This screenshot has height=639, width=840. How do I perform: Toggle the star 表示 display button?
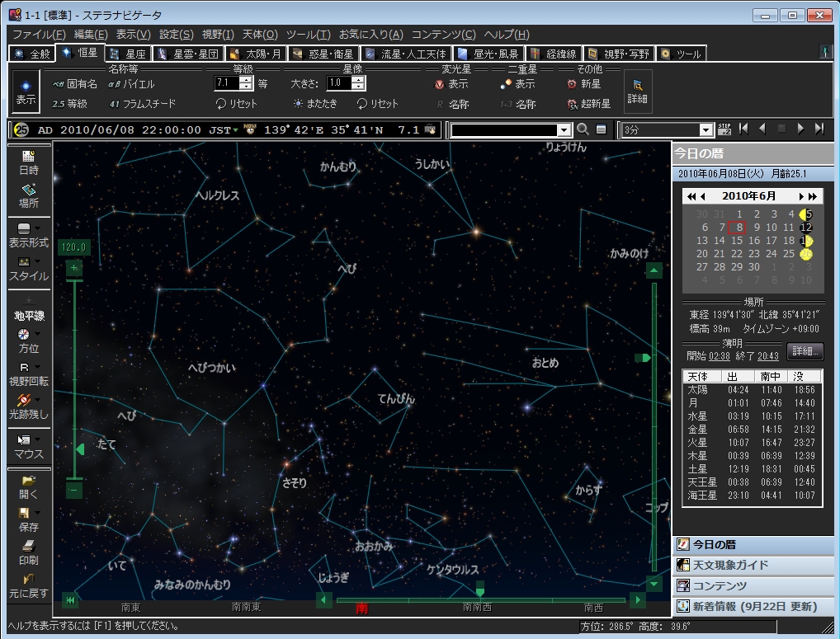[26, 91]
